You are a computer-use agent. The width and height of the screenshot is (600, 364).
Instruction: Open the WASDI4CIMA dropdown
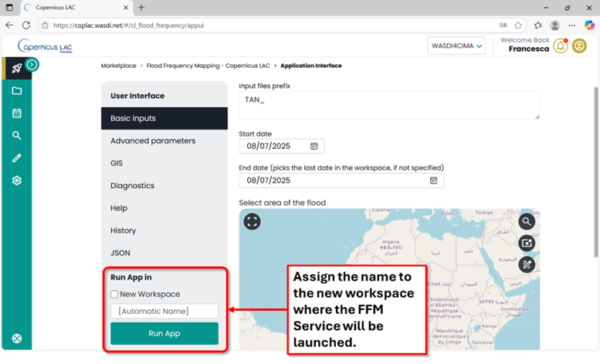(x=456, y=45)
